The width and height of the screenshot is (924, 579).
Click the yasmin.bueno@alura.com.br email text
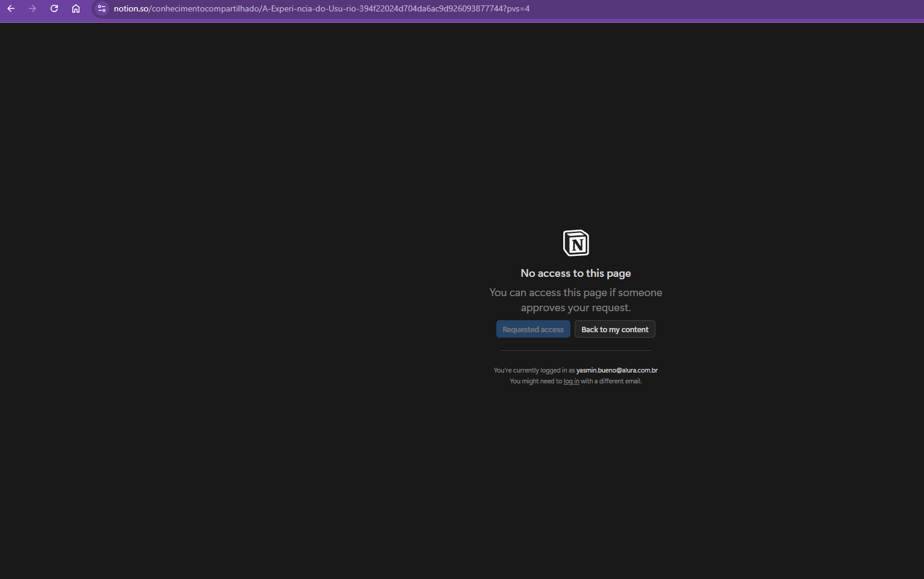(617, 370)
